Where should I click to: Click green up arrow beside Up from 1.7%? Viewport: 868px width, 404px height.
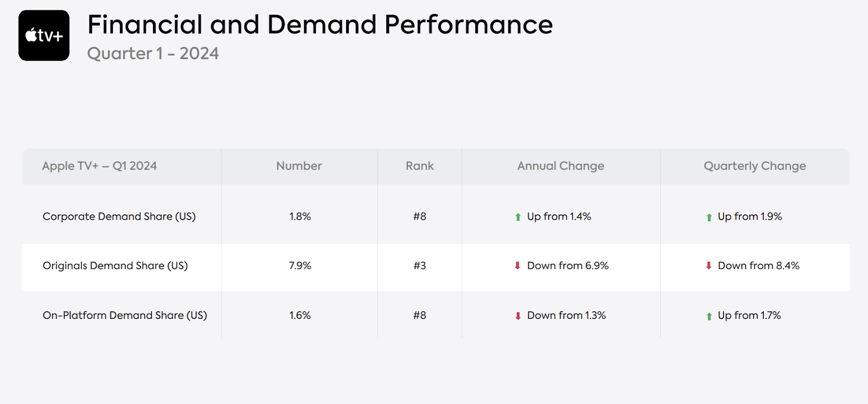pyautogui.click(x=709, y=316)
